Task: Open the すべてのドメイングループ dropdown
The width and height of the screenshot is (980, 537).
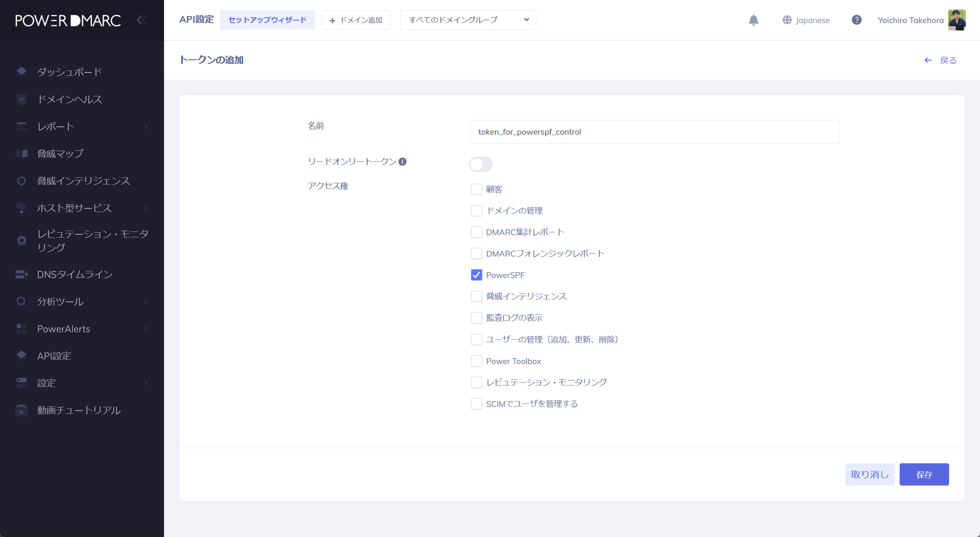Action: click(x=468, y=20)
